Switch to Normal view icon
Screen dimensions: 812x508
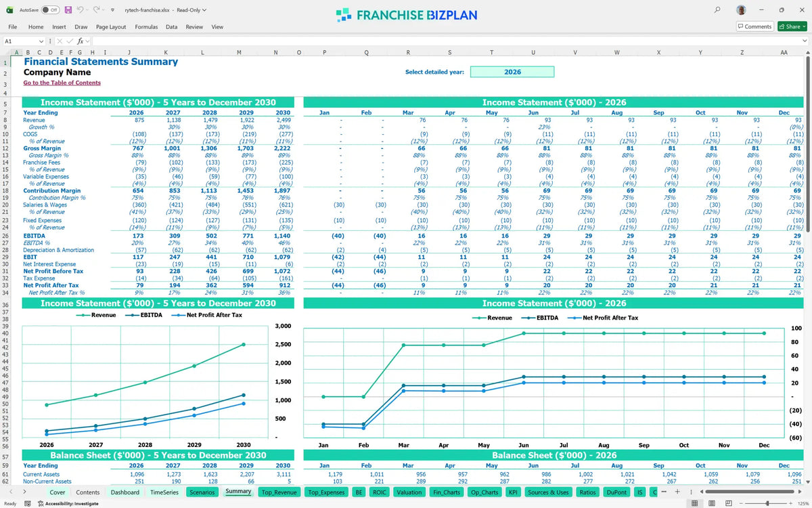pos(694,503)
